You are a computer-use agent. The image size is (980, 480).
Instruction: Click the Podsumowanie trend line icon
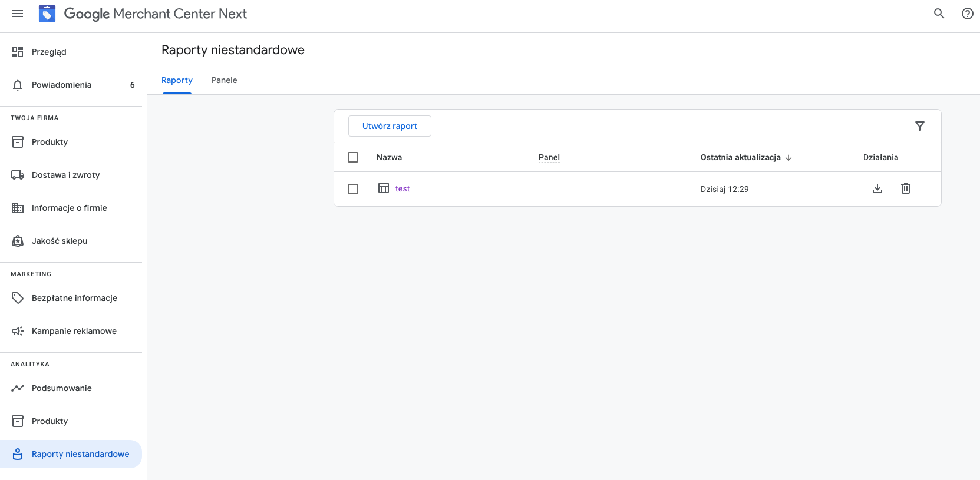click(x=18, y=388)
